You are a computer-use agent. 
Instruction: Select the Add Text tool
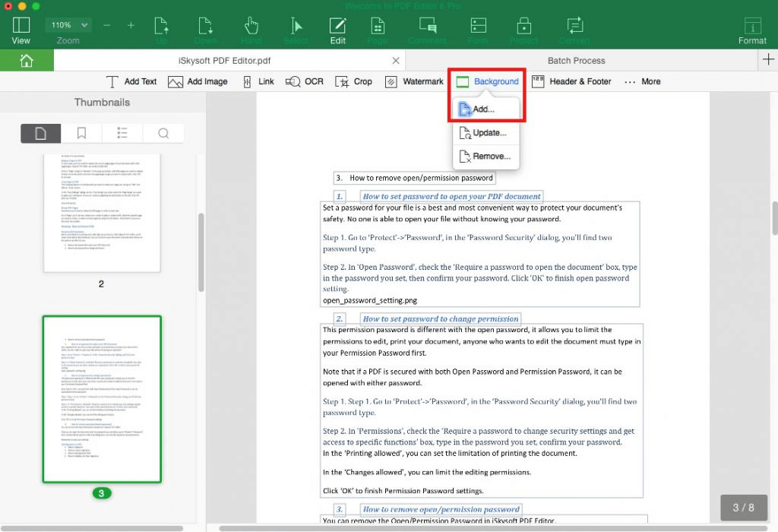(131, 81)
